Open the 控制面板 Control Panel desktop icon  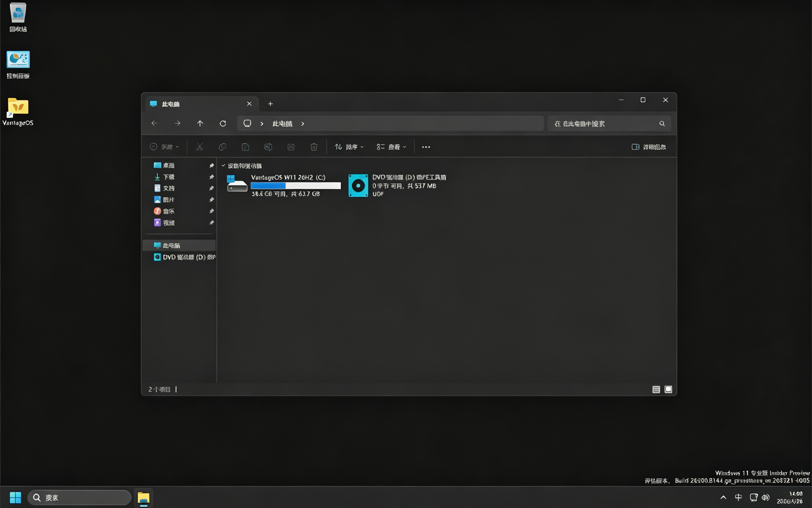(18, 65)
